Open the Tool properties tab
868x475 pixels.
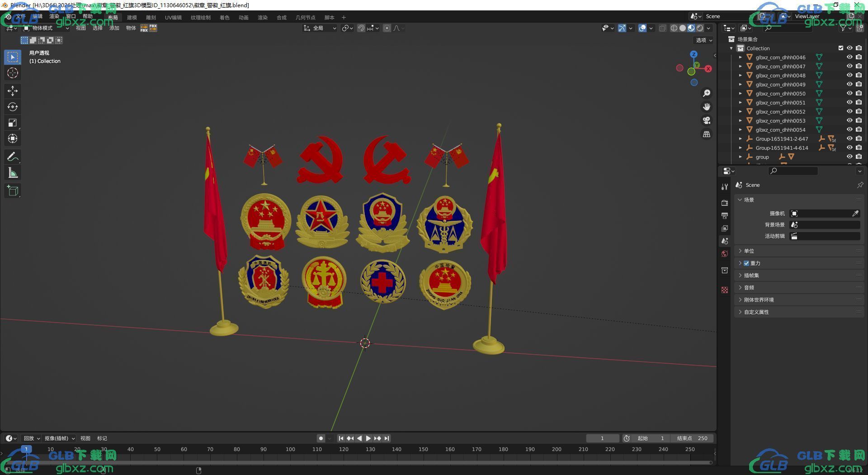click(x=725, y=186)
